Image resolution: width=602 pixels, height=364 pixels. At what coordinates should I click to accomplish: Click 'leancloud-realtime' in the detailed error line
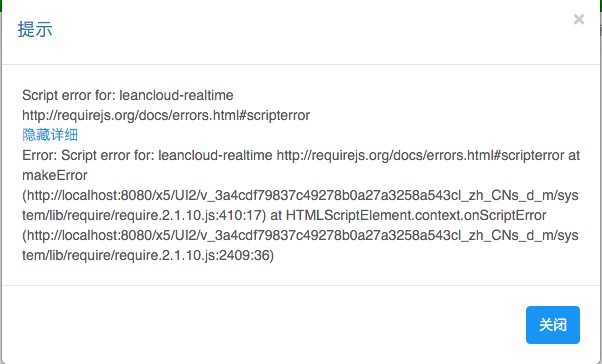pyautogui.click(x=215, y=155)
